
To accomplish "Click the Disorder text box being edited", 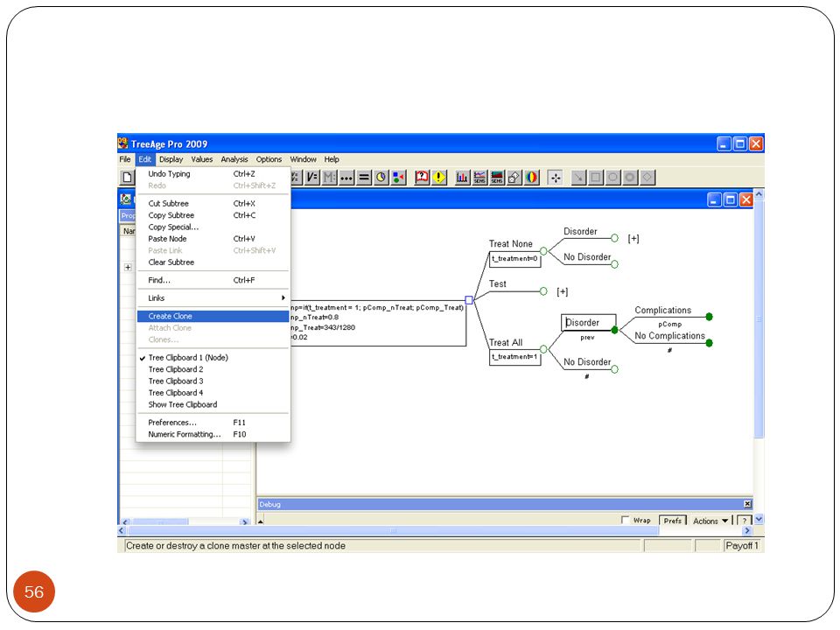I will (x=588, y=323).
